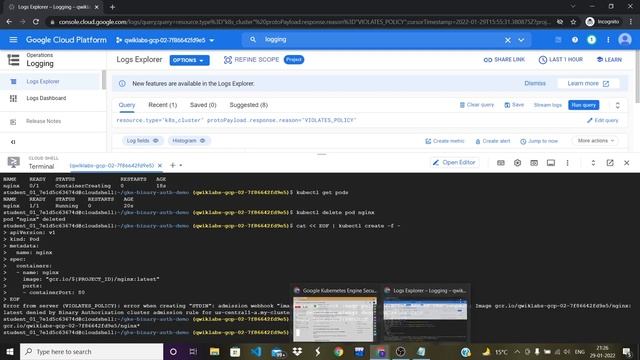Open the More actions dropdown
The image size is (640, 360).
pos(596,140)
